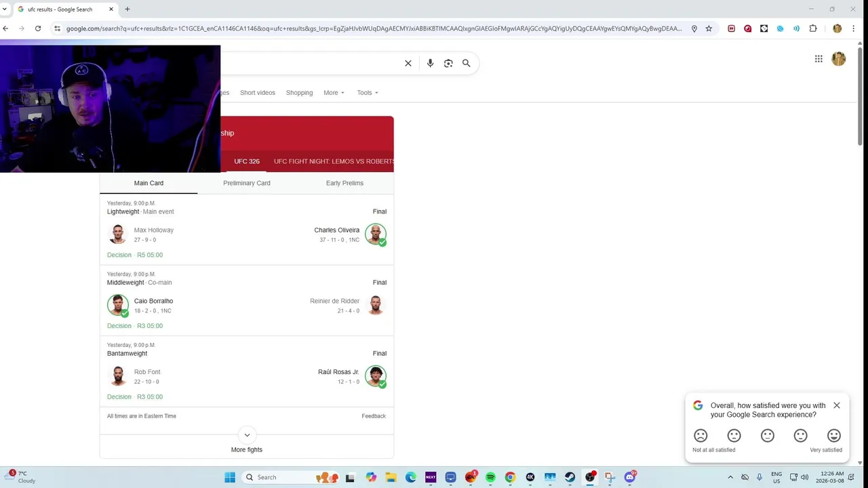This screenshot has height=488, width=868.
Task: Open Google Lens image search icon
Action: coord(448,63)
